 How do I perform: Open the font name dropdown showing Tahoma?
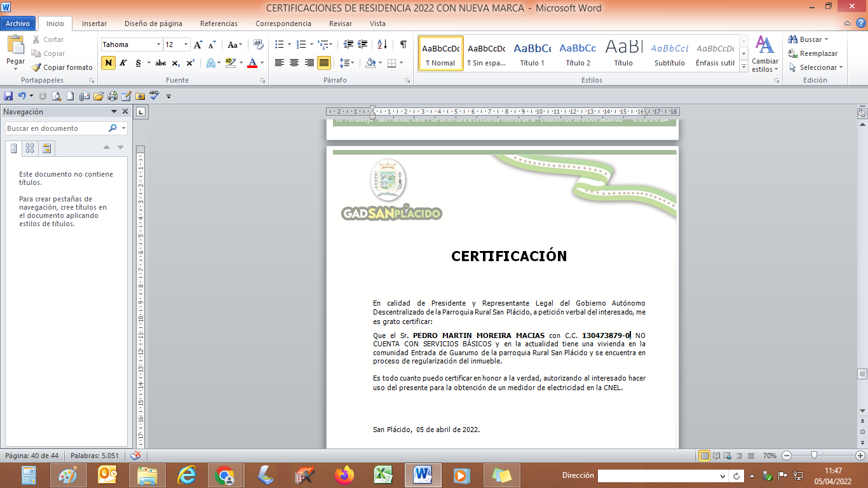(158, 44)
